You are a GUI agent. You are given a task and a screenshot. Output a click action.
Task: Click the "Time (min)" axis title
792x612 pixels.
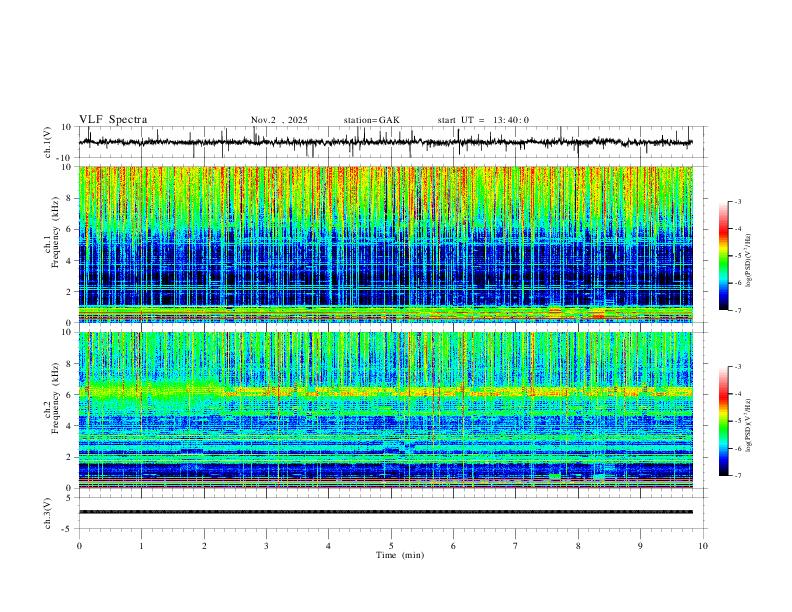[400, 555]
